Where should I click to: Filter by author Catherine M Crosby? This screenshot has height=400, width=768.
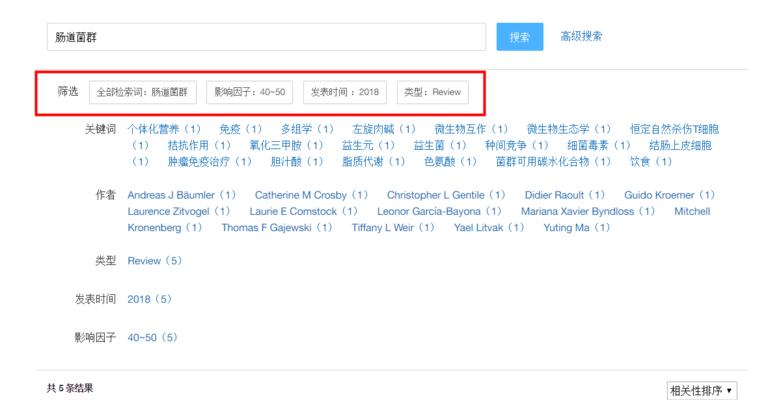pyautogui.click(x=311, y=195)
